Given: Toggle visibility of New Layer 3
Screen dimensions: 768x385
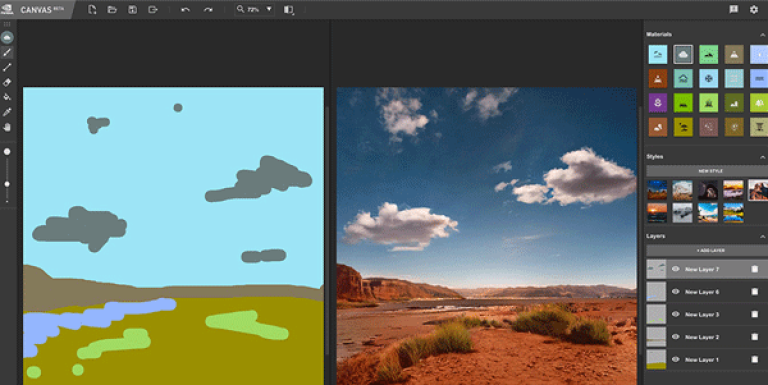Looking at the screenshot, I should [675, 314].
